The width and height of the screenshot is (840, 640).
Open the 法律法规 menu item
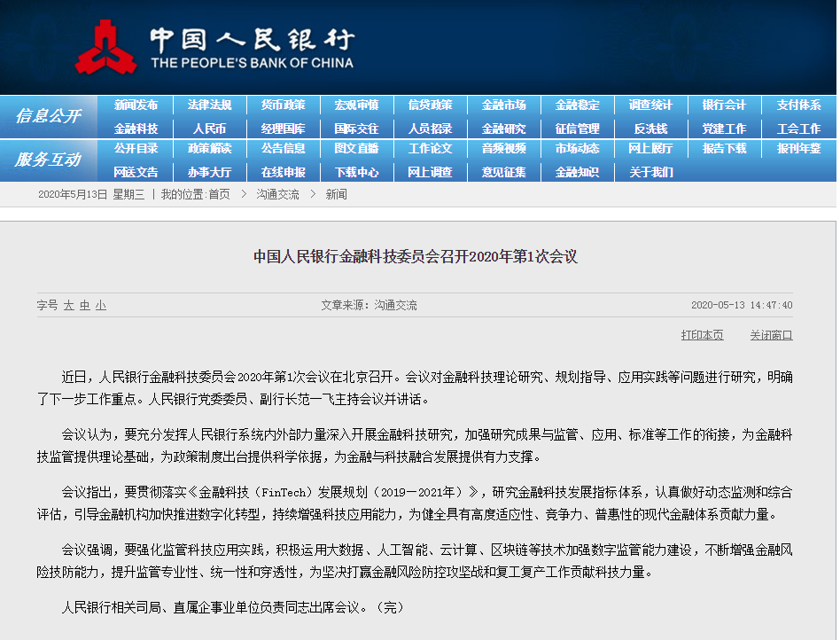209,105
